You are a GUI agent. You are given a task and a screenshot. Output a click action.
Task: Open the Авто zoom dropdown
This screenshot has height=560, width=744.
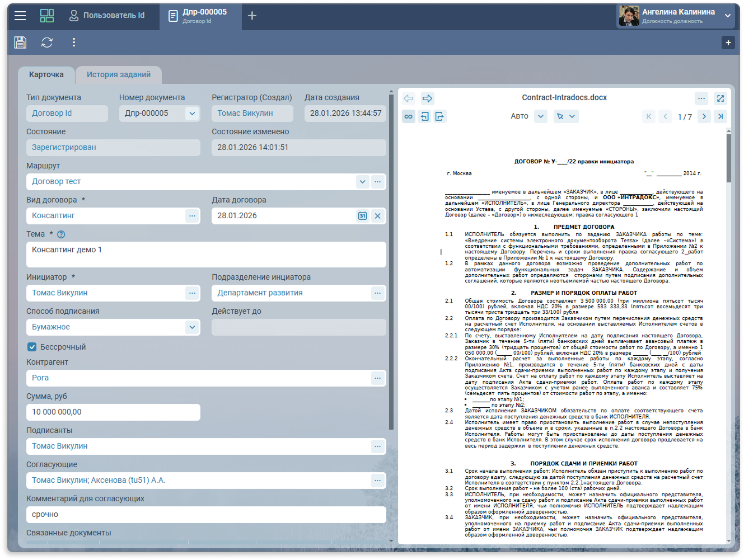click(x=540, y=116)
